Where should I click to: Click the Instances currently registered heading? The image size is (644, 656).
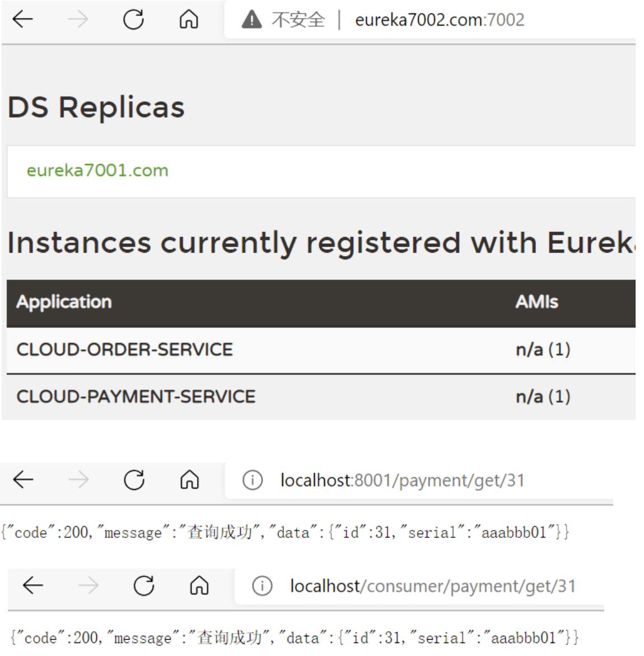[x=321, y=243]
